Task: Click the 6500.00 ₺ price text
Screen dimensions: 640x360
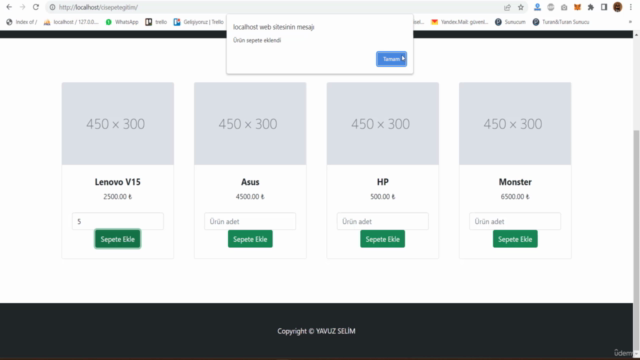Action: 515,197
